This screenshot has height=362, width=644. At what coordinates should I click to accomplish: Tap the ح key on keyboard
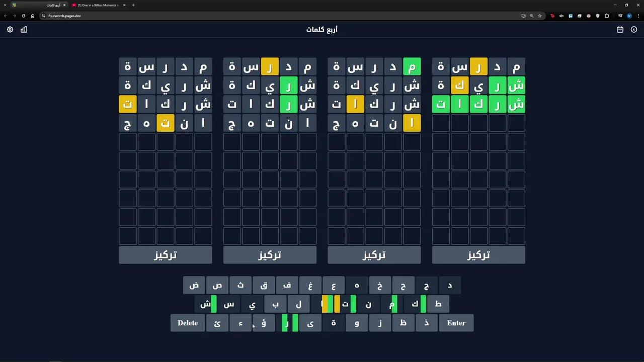click(x=403, y=285)
